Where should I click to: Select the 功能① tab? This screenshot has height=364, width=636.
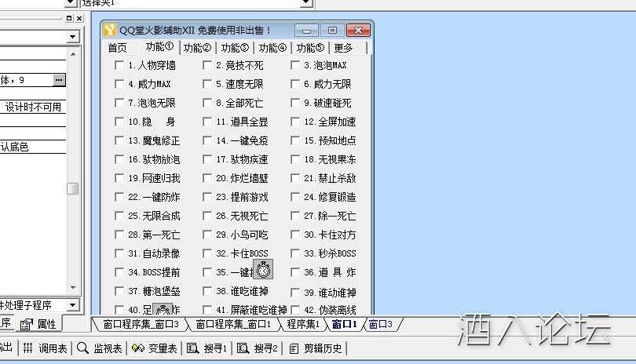pos(159,46)
